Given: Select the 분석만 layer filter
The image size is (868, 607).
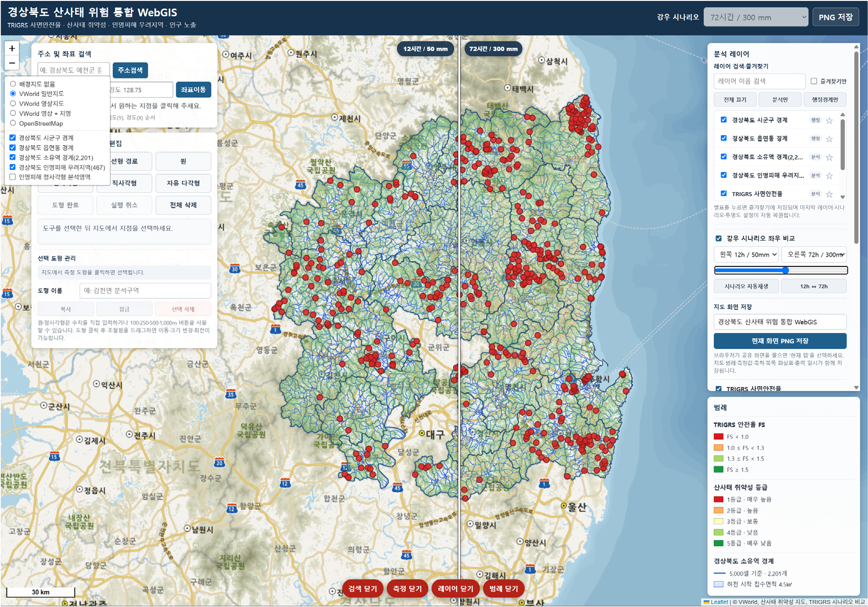Looking at the screenshot, I should [x=780, y=100].
